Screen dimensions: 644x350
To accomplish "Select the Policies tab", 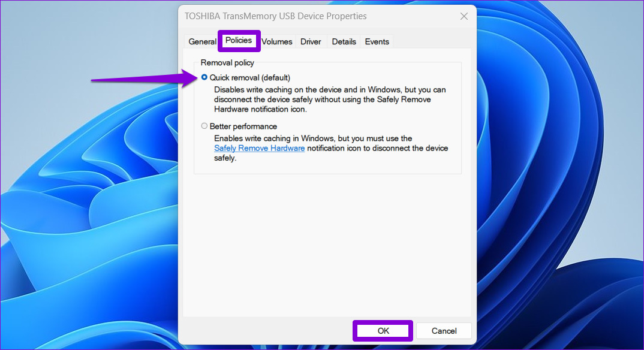I will point(239,40).
